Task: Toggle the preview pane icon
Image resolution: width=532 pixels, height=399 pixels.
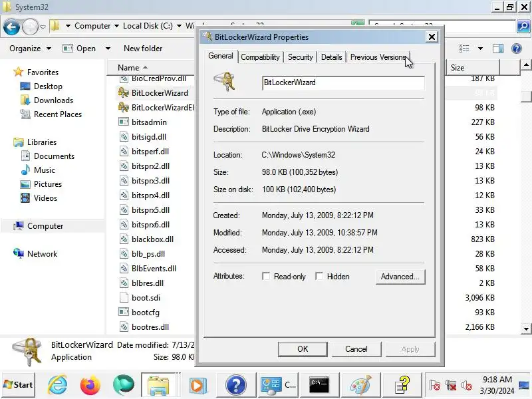Action: [498, 49]
